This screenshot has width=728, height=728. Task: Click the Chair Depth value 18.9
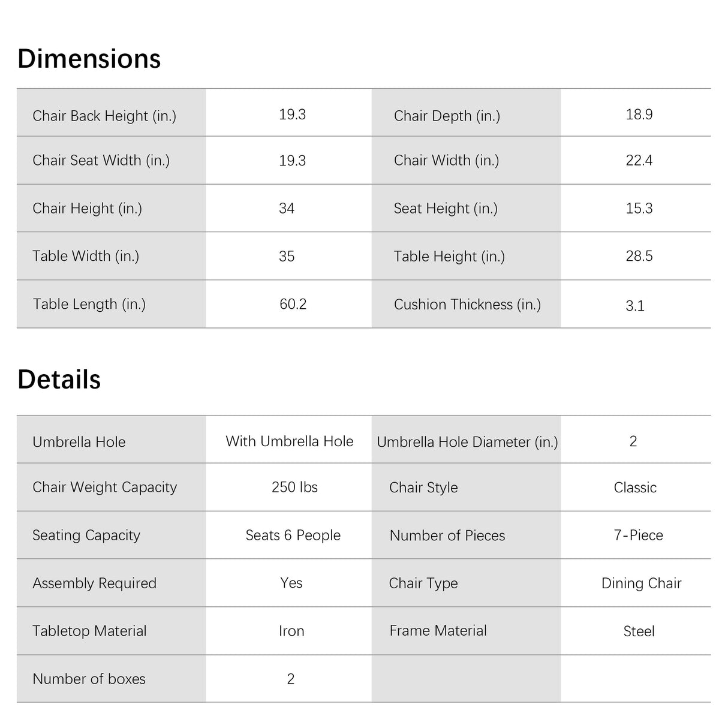click(639, 115)
